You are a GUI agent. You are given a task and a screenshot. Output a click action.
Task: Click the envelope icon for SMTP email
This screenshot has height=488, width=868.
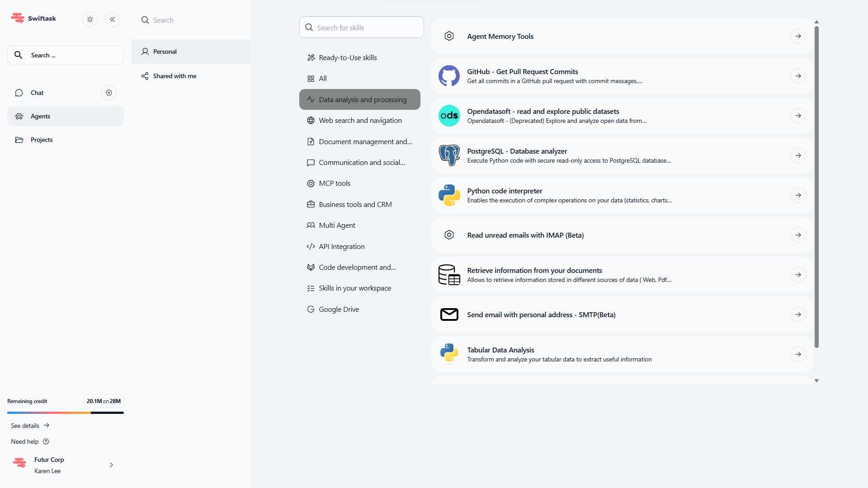(x=449, y=314)
